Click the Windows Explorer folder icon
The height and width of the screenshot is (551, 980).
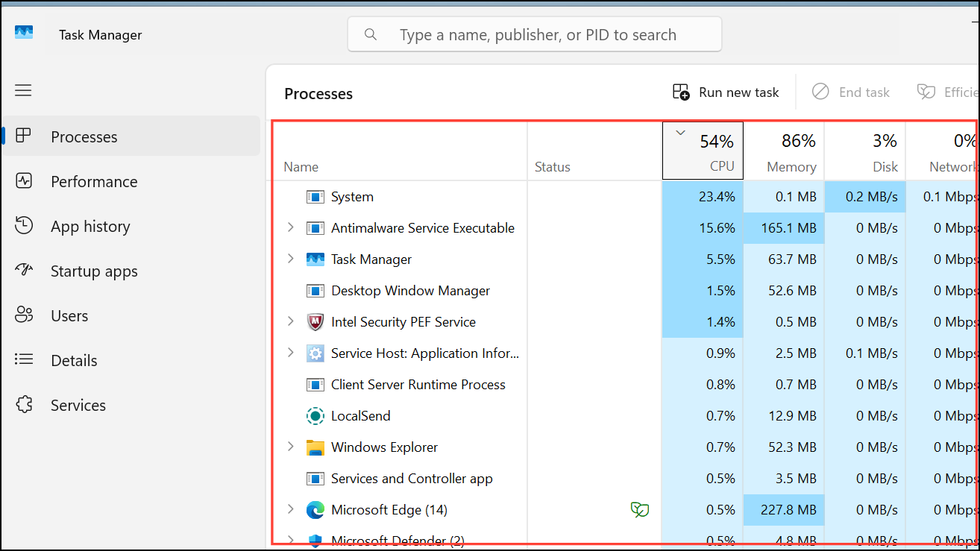(x=315, y=447)
